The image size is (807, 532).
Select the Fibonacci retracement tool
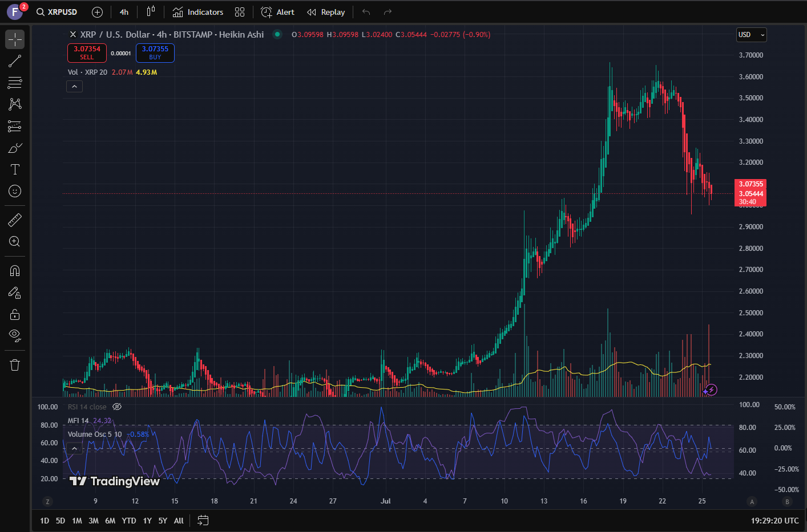pos(15,83)
